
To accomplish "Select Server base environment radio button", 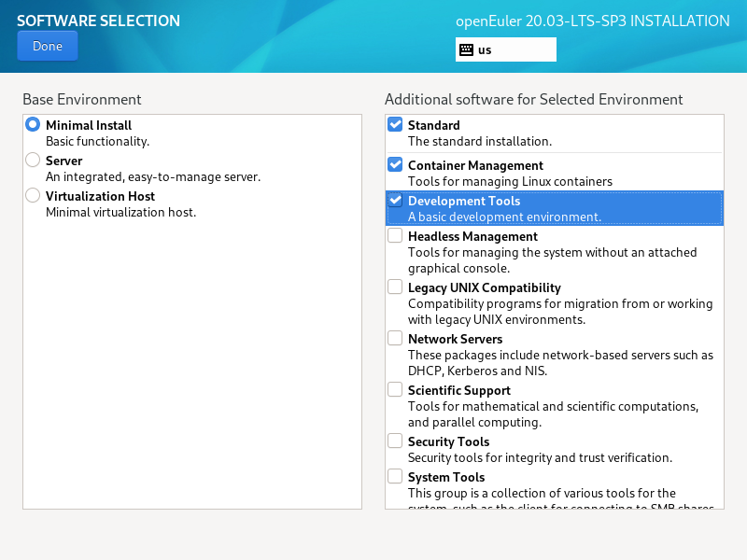I will [x=33, y=160].
